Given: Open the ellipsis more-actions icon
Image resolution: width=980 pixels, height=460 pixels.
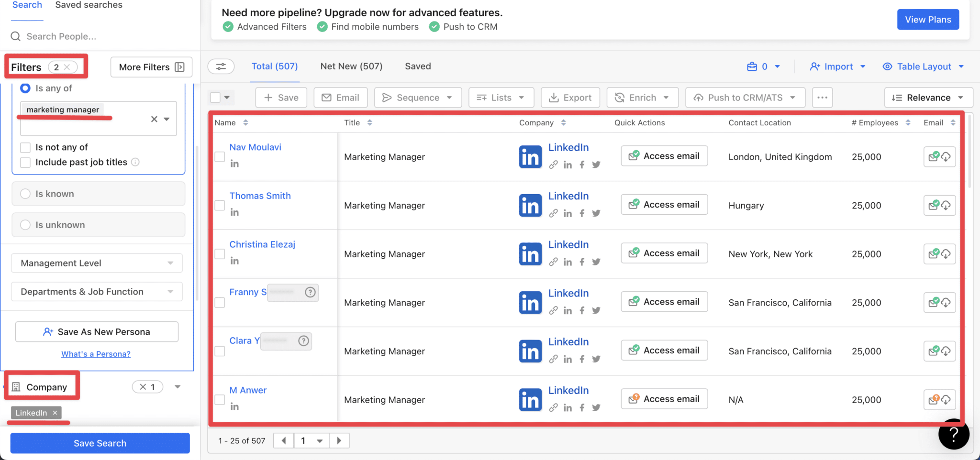Looking at the screenshot, I should tap(823, 97).
